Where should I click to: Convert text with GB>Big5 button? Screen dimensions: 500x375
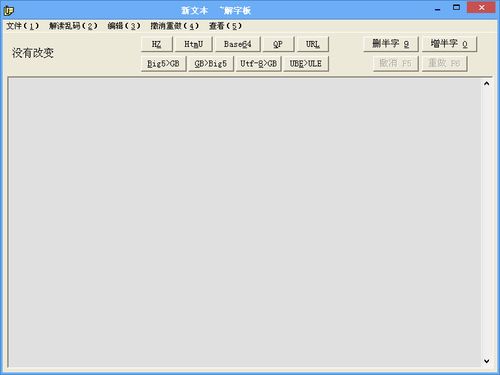click(x=211, y=64)
